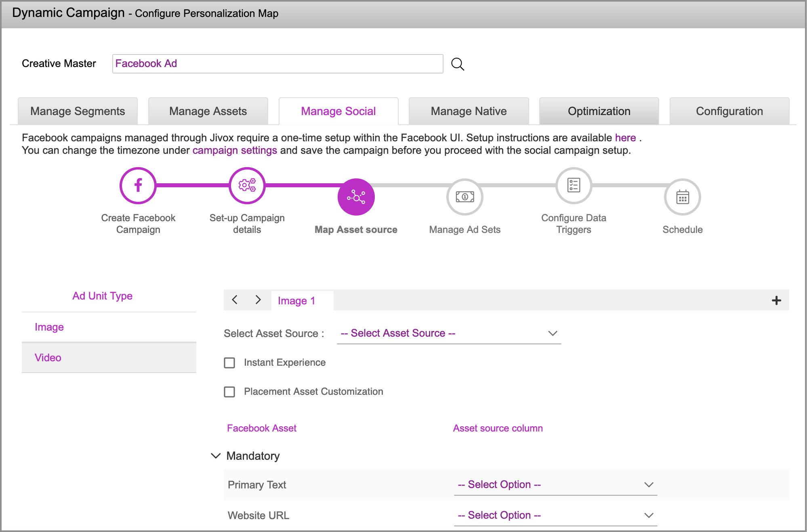Click the Select Asset Source field label
The width and height of the screenshot is (807, 532).
click(x=274, y=333)
